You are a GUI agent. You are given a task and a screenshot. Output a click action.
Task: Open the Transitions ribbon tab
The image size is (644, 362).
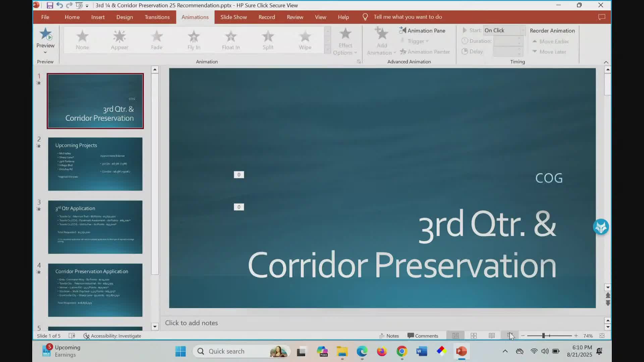(157, 17)
